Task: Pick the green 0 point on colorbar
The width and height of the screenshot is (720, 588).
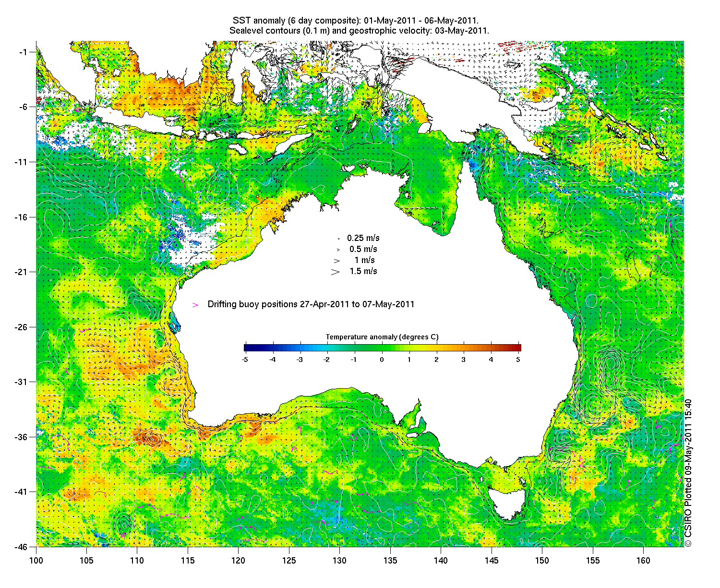Action: point(382,348)
